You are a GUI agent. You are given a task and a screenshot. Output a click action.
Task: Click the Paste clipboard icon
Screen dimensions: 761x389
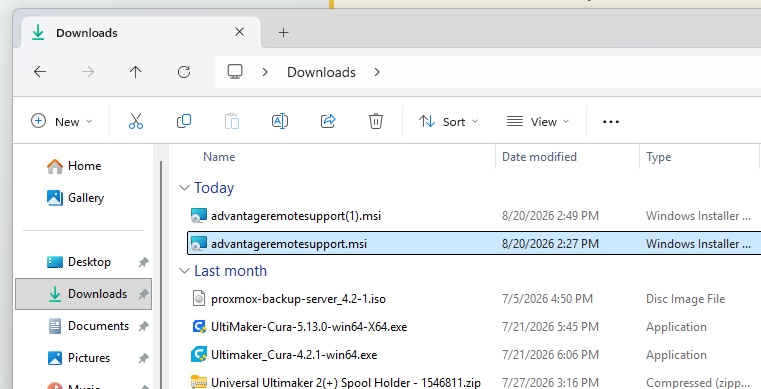click(x=232, y=121)
